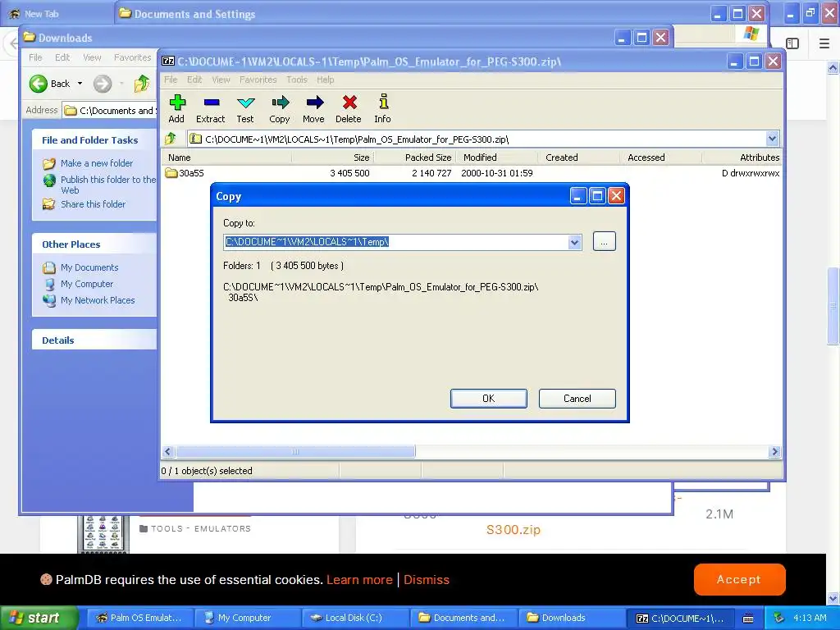
Task: Switch to Downloads taskbar item
Action: pyautogui.click(x=569, y=618)
